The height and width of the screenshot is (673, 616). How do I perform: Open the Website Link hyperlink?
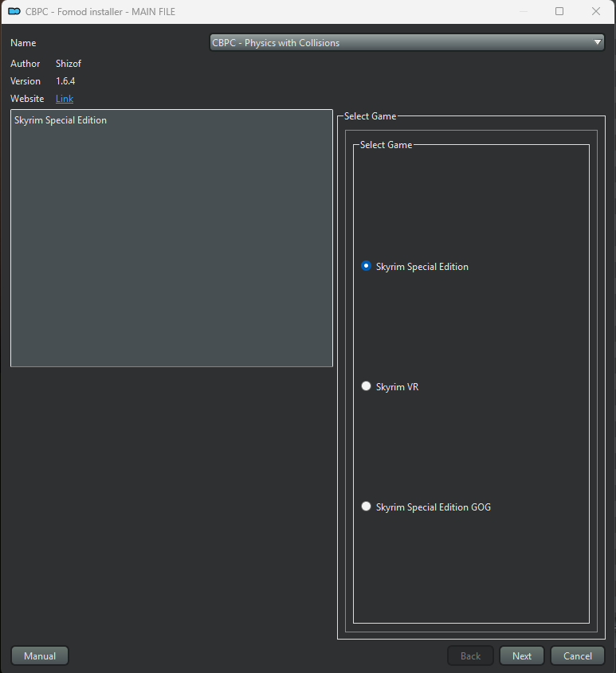65,99
